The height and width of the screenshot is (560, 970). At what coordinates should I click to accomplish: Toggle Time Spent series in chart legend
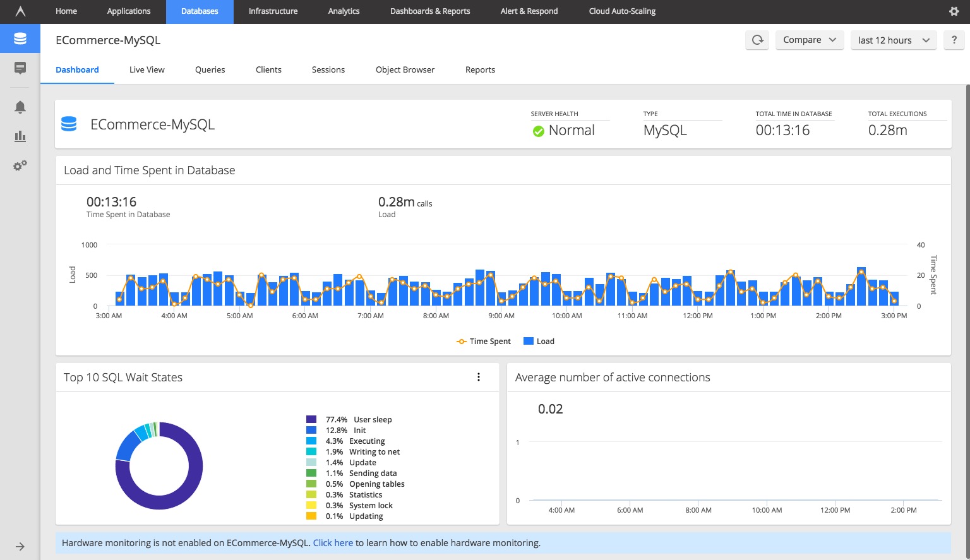[484, 342]
